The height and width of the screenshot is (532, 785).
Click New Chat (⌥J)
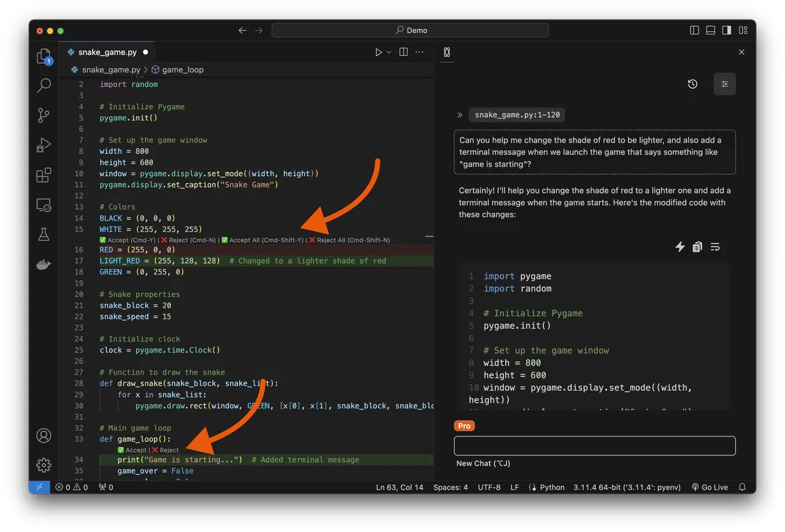(483, 463)
